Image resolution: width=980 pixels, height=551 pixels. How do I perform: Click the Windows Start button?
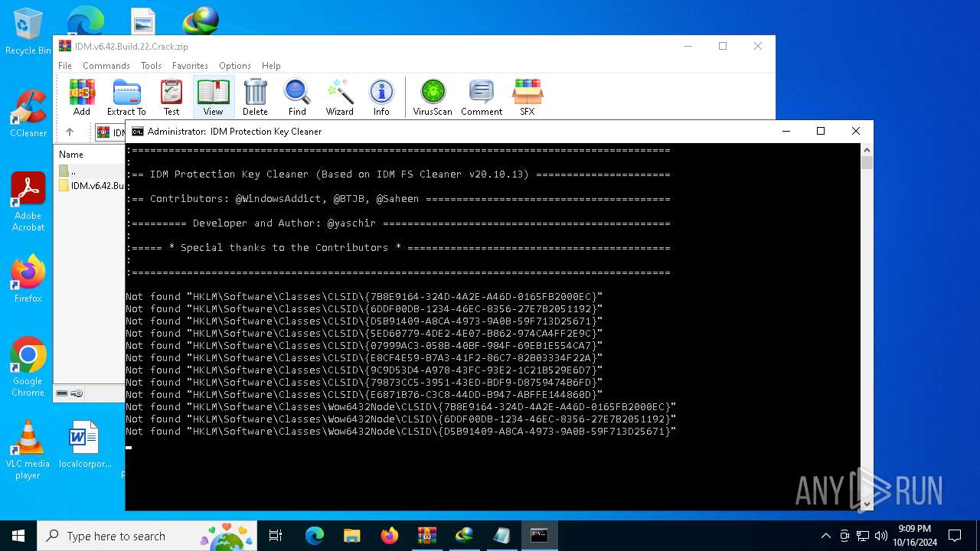click(x=18, y=536)
